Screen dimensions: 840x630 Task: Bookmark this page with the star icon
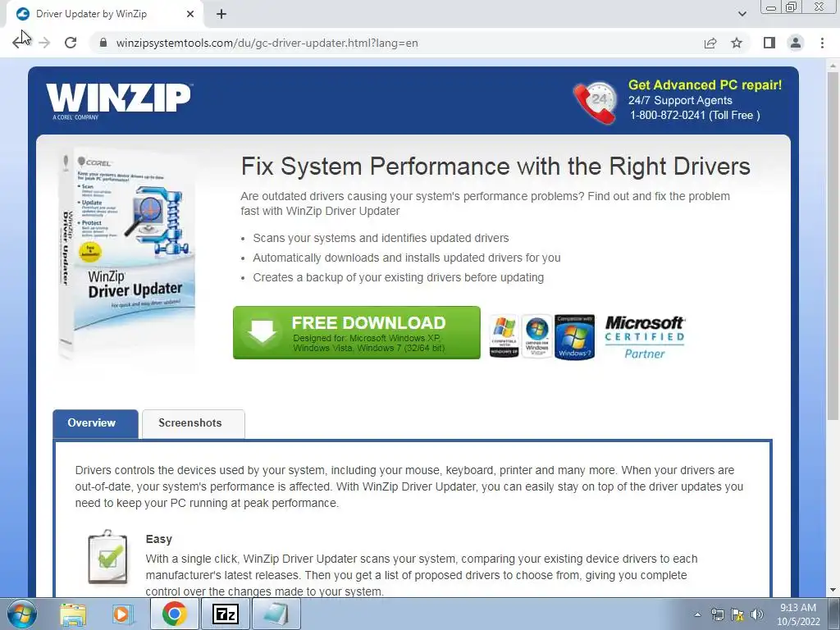737,43
